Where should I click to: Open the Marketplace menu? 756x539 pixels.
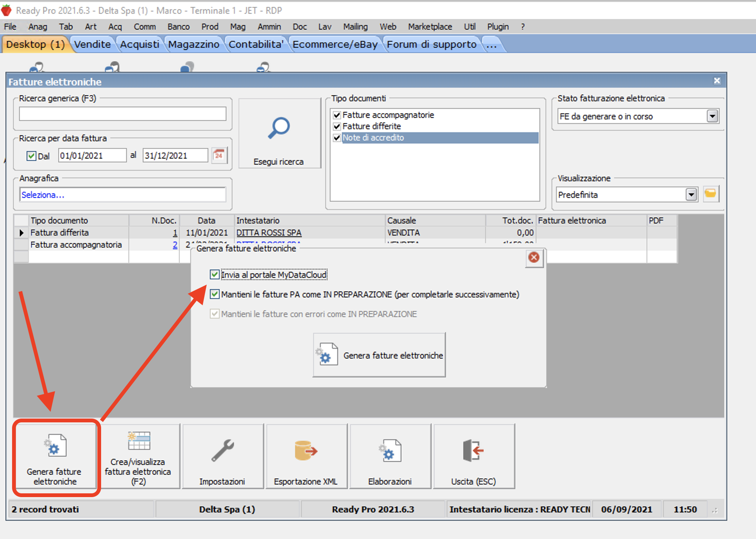[x=430, y=27]
